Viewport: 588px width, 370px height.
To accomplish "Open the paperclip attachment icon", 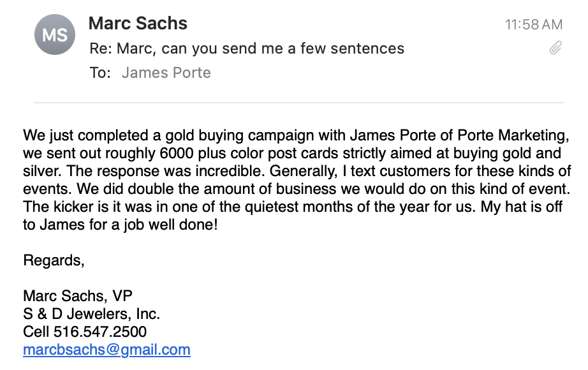I will pyautogui.click(x=555, y=48).
